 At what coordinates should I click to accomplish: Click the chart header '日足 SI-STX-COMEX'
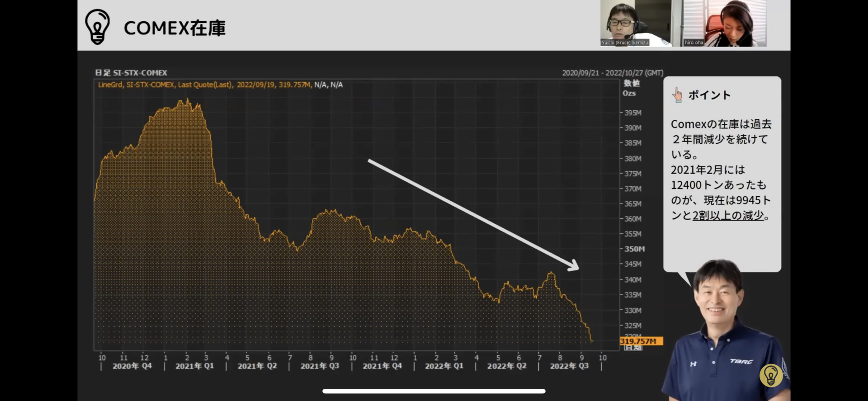pyautogui.click(x=131, y=73)
